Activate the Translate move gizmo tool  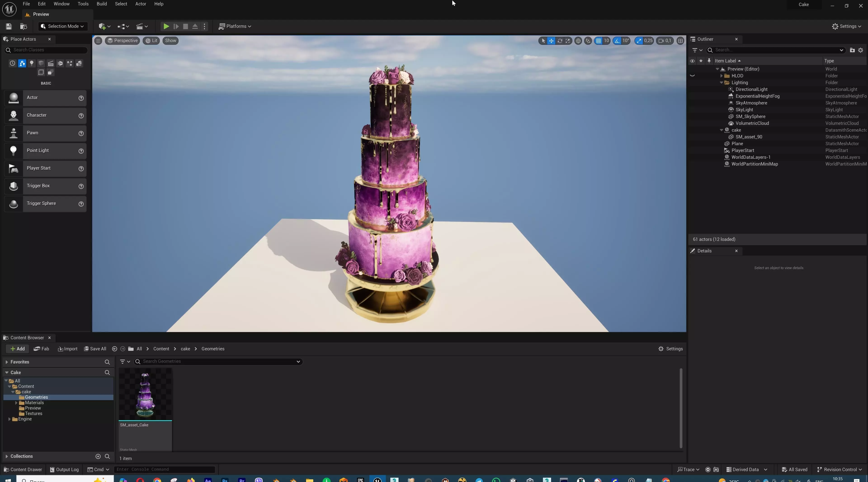tap(551, 41)
